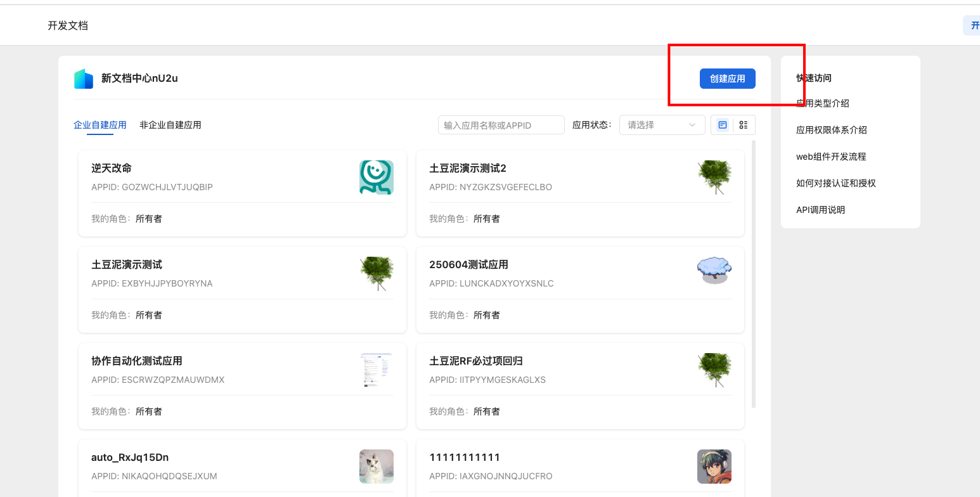Click the 新文档中心 blue cube logo

(x=84, y=79)
